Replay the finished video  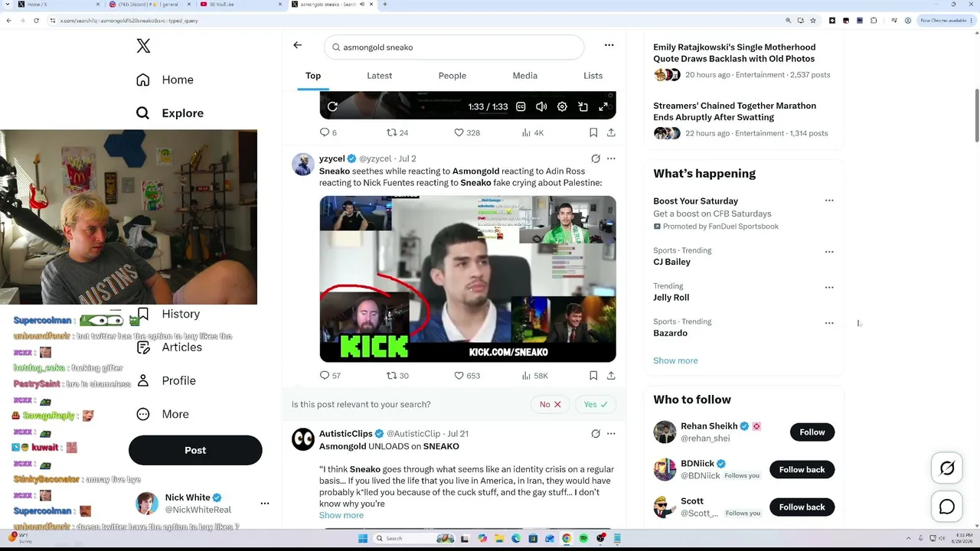click(x=332, y=106)
